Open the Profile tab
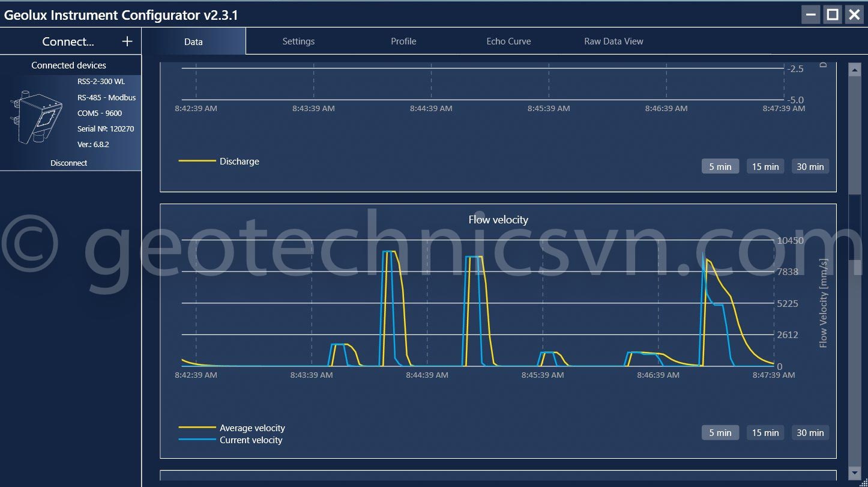Viewport: 868px width, 487px height. point(403,41)
